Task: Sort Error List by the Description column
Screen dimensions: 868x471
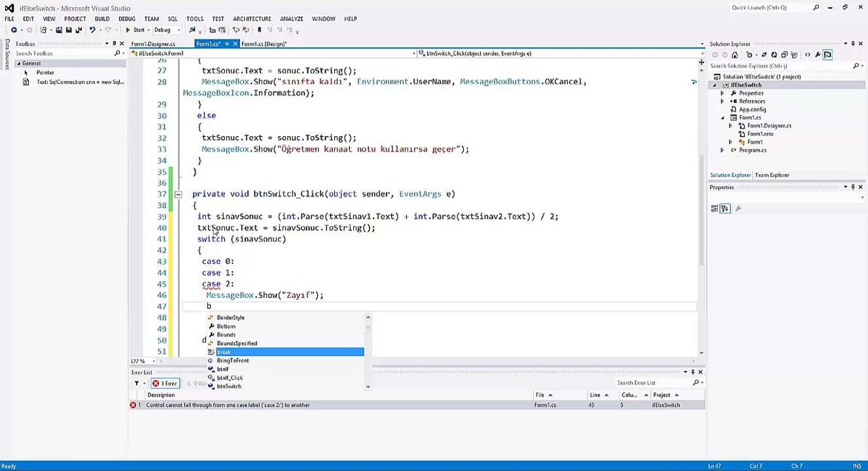Action: pyautogui.click(x=161, y=395)
